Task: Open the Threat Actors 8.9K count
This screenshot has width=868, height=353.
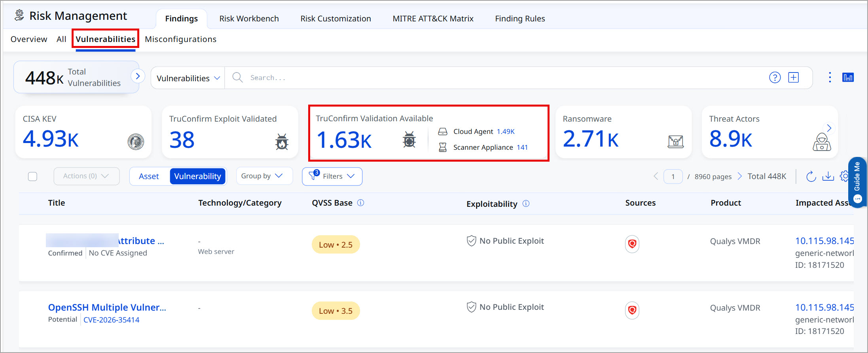Action: click(x=731, y=139)
